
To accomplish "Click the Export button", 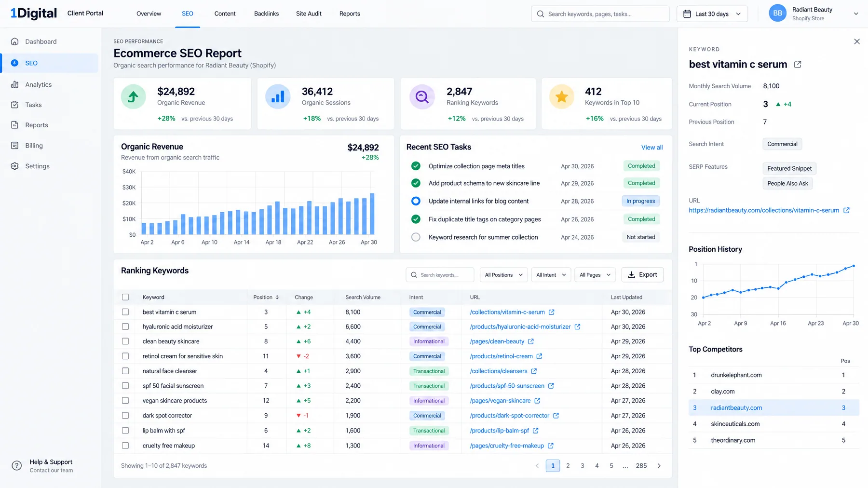I will (642, 275).
